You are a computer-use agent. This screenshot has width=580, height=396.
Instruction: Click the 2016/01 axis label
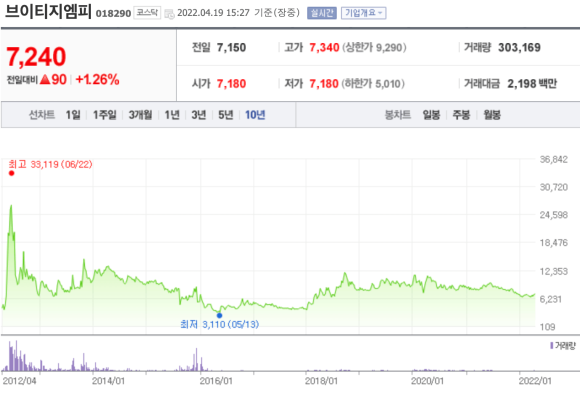tap(216, 381)
